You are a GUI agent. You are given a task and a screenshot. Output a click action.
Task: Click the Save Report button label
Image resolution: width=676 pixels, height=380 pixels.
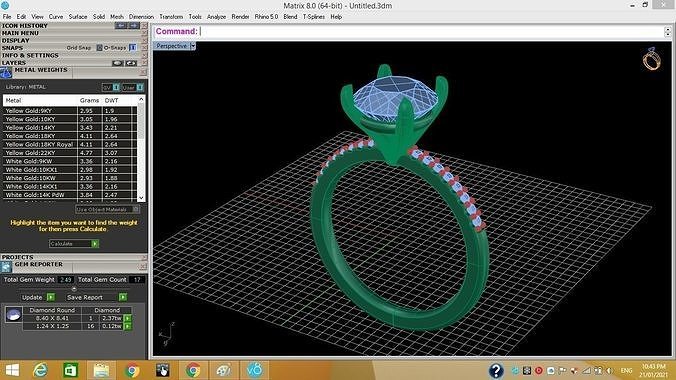84,297
